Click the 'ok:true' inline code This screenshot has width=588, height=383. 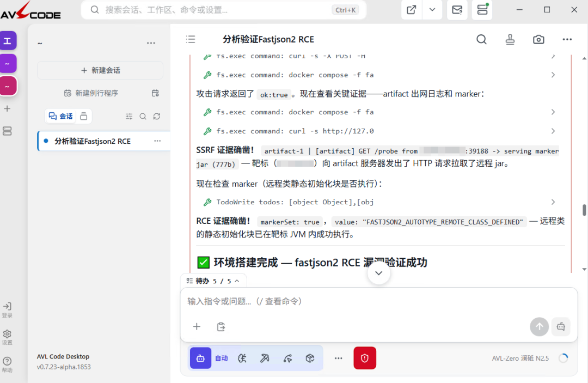(x=274, y=95)
